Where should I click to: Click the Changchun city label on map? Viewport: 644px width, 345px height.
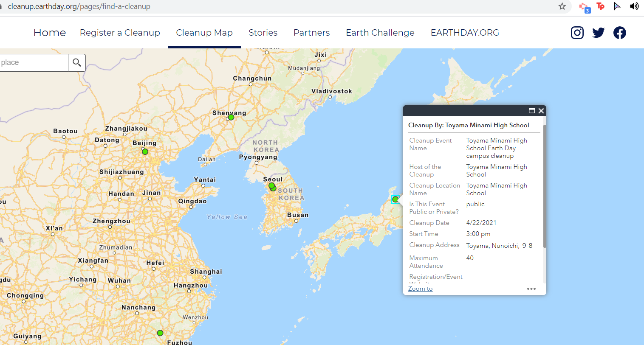tap(252, 79)
